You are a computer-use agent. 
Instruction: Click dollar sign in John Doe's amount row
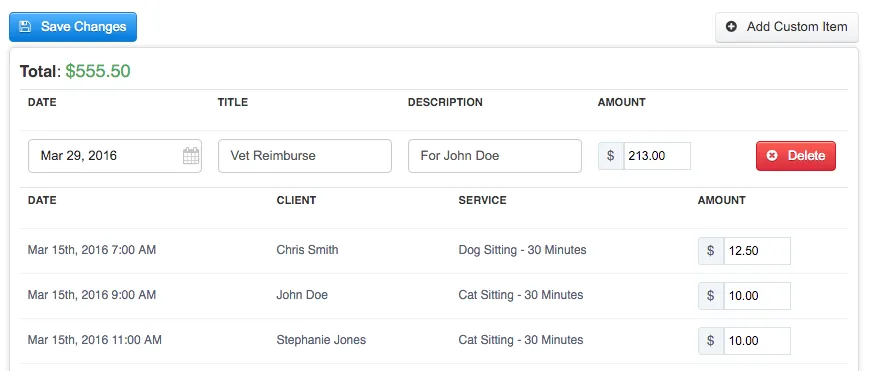tap(711, 296)
